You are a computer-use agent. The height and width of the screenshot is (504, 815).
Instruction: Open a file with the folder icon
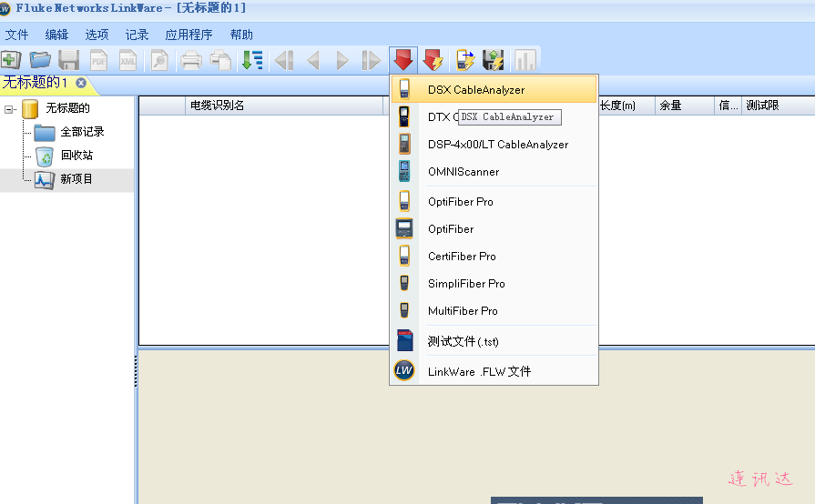[x=40, y=60]
